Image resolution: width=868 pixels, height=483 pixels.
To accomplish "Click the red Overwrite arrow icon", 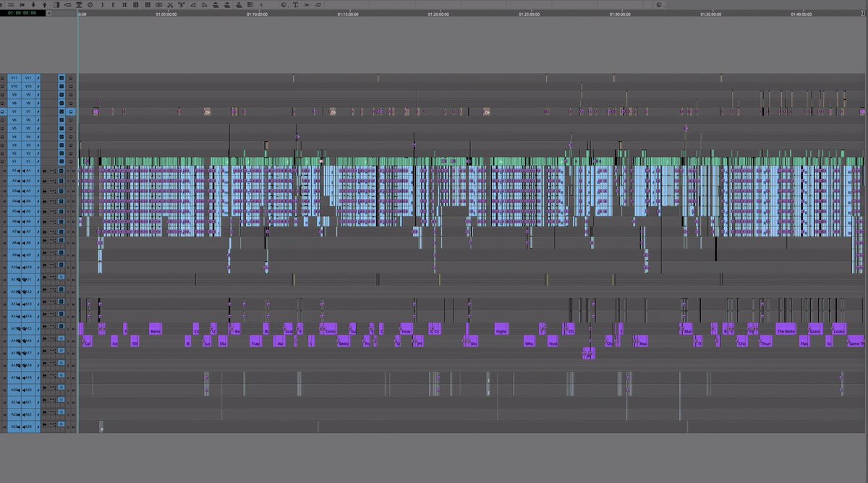I will coord(227,4).
